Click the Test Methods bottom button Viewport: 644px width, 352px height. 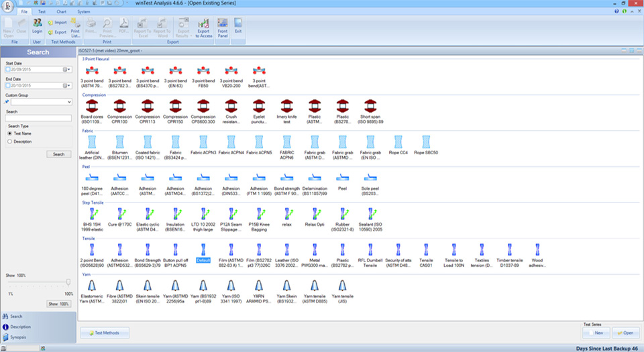pyautogui.click(x=105, y=333)
